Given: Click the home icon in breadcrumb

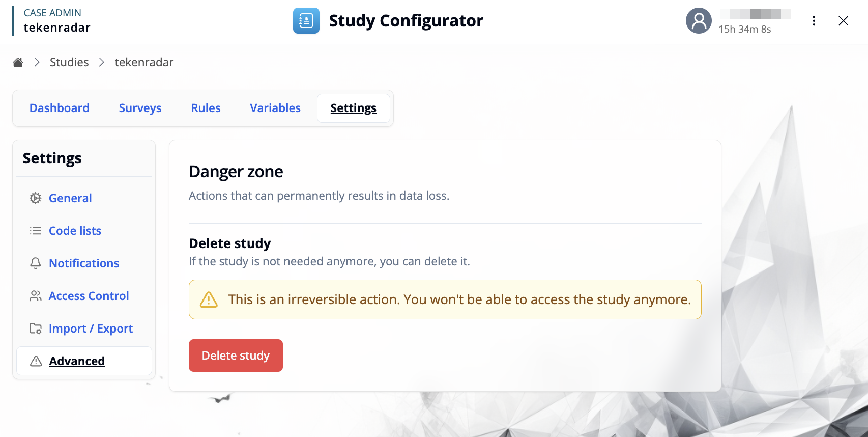Looking at the screenshot, I should 18,62.
